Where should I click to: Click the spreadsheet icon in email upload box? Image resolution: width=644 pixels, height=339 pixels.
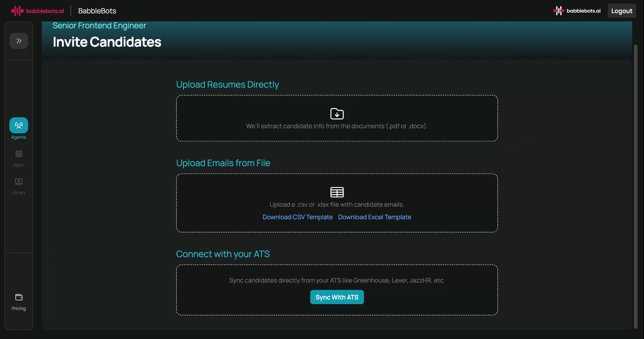coord(337,192)
